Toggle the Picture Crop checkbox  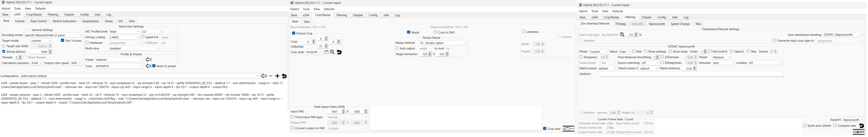(294, 33)
